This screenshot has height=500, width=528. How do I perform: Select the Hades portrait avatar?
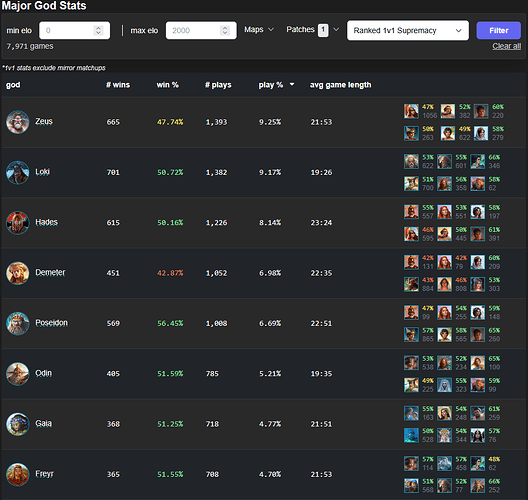18,223
